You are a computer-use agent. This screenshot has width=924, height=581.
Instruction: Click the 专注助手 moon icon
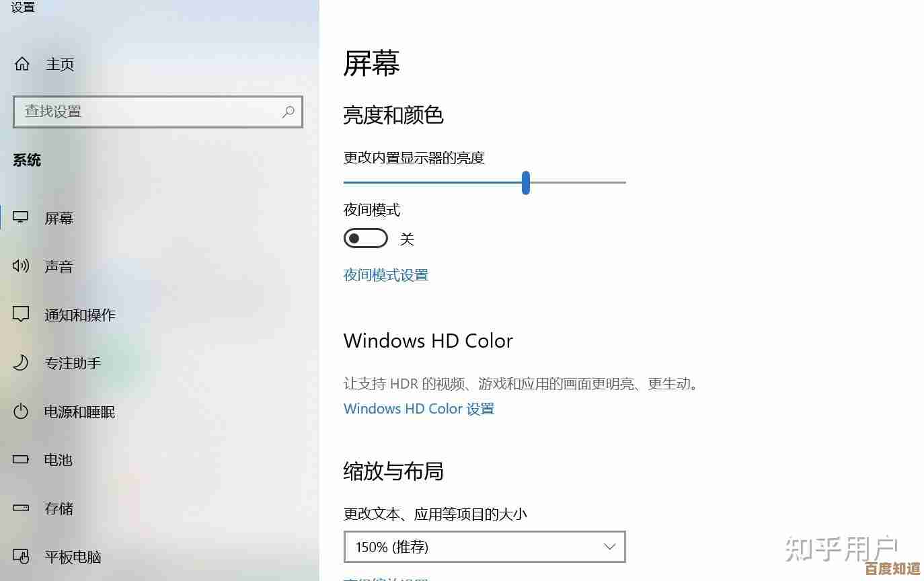coord(21,362)
